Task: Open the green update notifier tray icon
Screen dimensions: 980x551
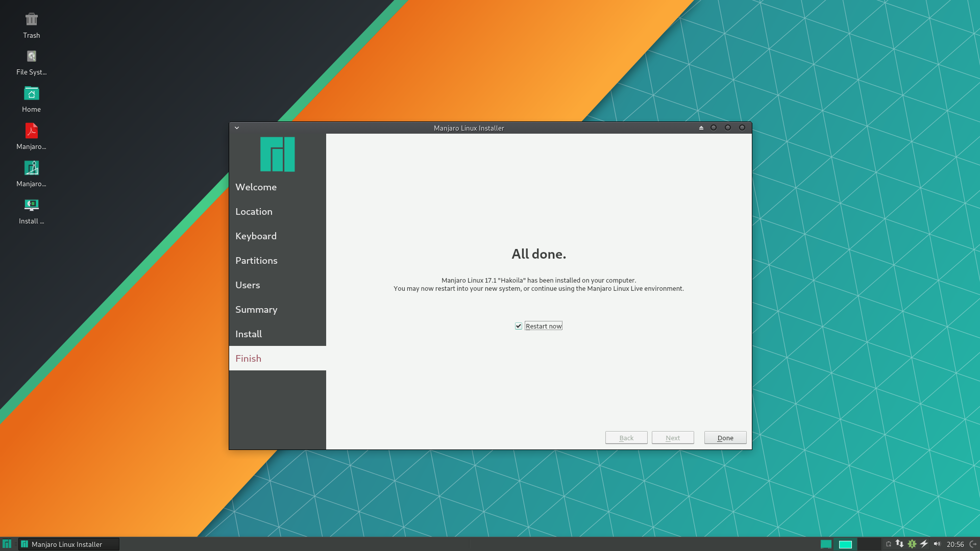Action: pos(912,544)
